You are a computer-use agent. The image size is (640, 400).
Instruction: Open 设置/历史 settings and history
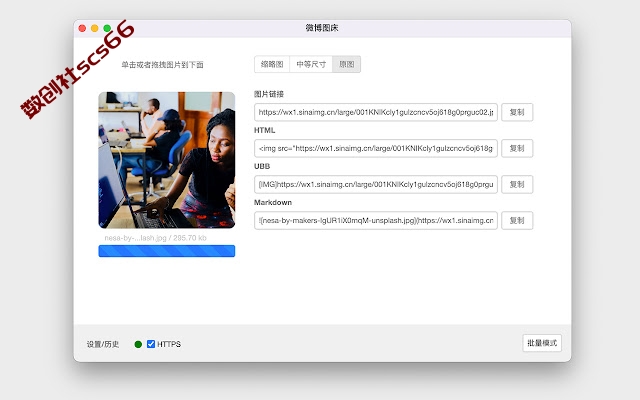coord(103,344)
